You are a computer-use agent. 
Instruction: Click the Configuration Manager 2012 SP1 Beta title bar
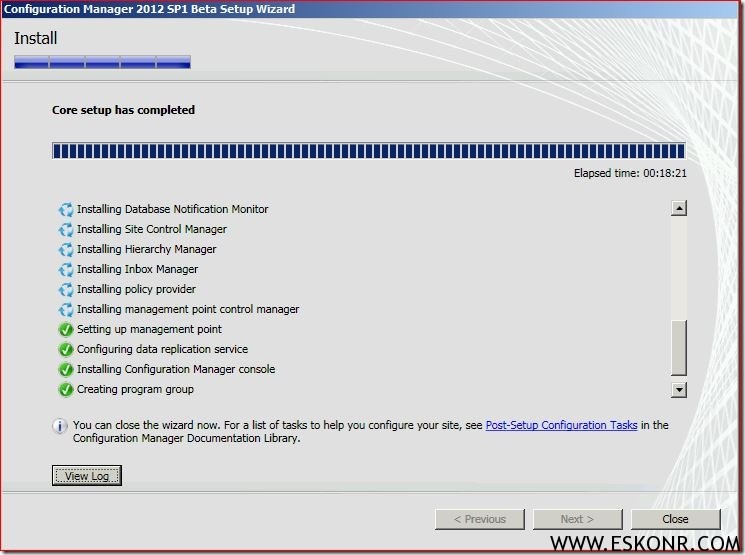[x=369, y=9]
